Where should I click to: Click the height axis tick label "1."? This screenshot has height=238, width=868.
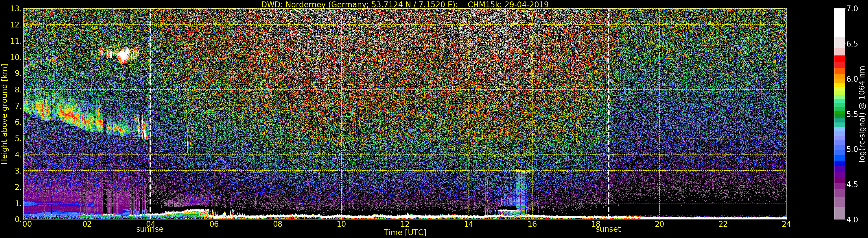18,203
